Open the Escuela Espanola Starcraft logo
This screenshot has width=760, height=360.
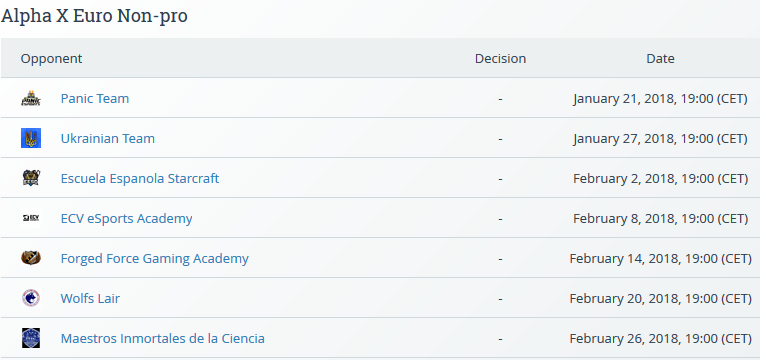click(x=31, y=178)
